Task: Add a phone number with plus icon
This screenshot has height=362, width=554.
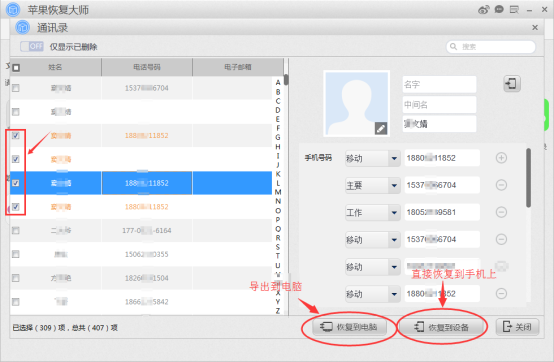Action: [x=501, y=158]
